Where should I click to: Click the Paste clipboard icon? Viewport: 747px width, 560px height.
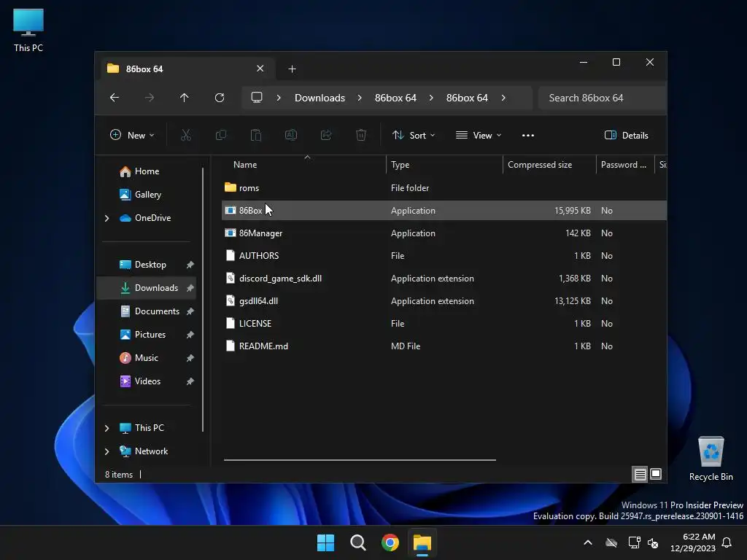(256, 135)
